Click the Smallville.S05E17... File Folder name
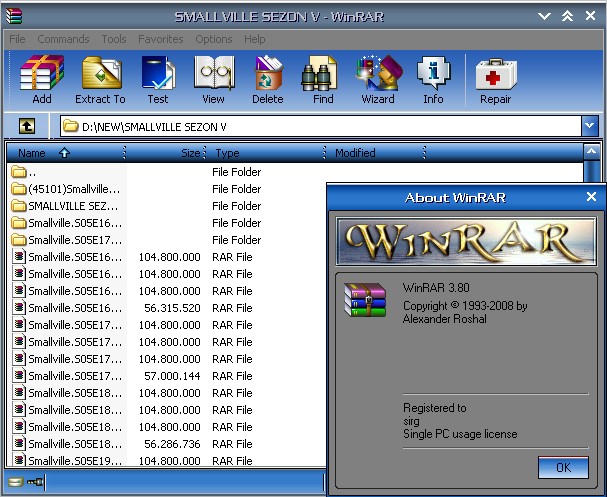Viewport: 607px width, 497px height. (x=75, y=240)
